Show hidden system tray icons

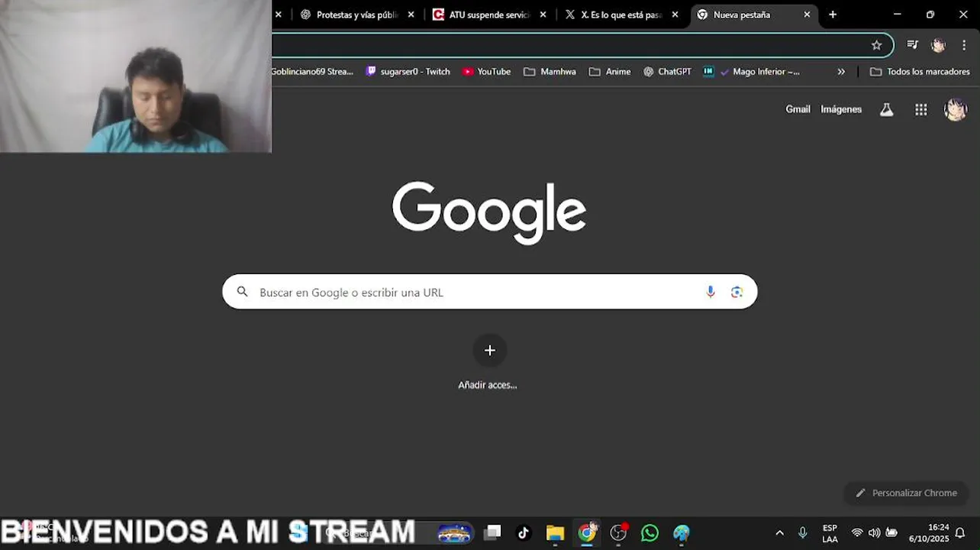(779, 532)
